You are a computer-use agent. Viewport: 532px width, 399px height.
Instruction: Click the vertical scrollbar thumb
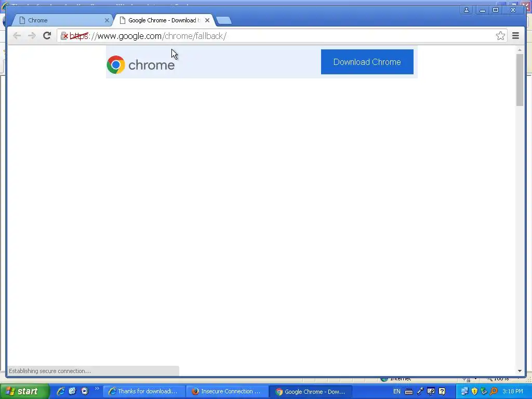(520, 79)
